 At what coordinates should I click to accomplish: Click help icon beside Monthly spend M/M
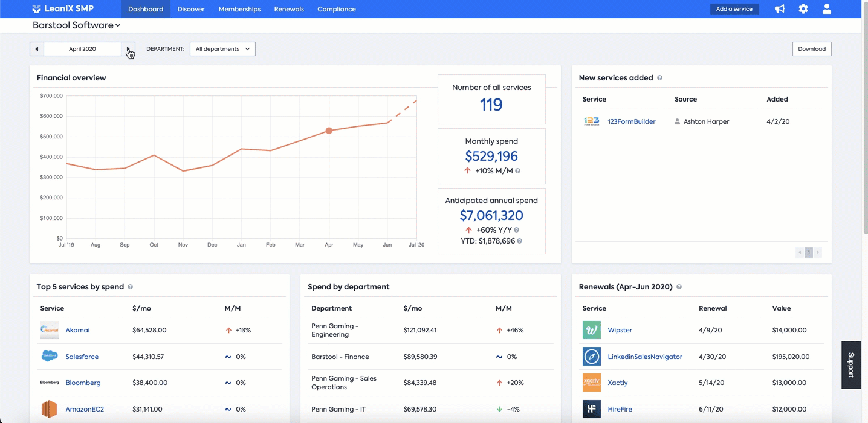(x=517, y=171)
